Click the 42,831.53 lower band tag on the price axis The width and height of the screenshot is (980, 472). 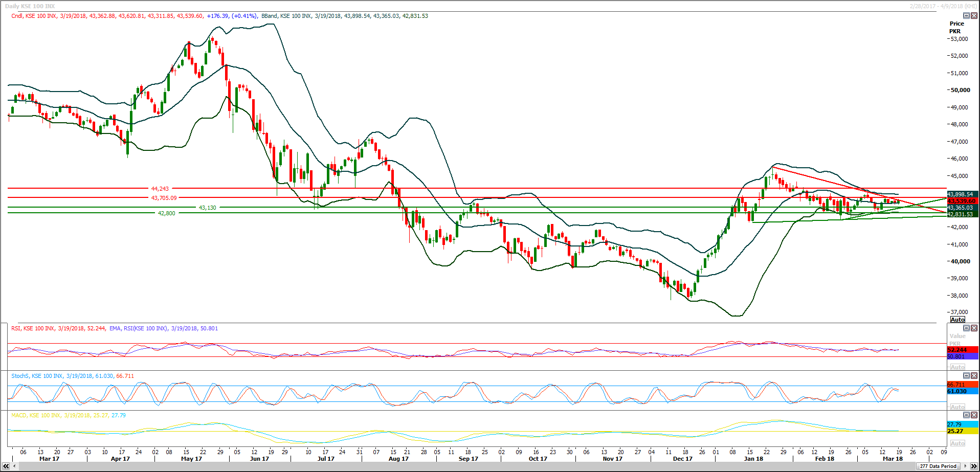point(963,214)
